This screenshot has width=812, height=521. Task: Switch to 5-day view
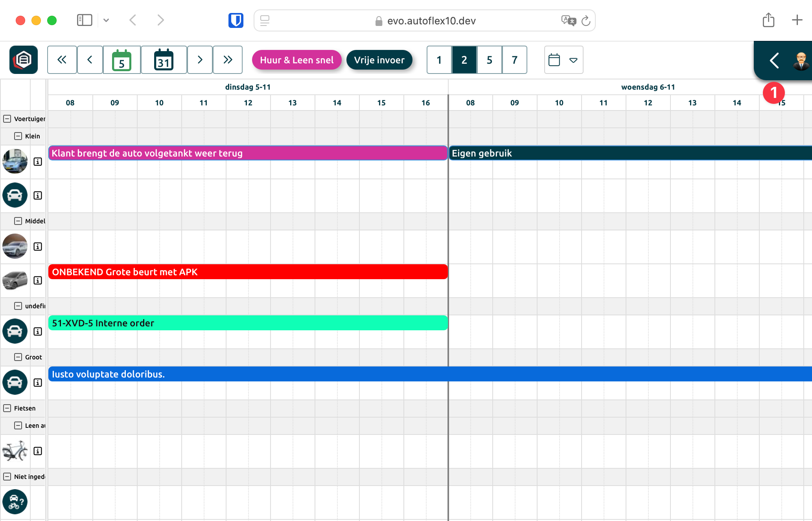pos(489,60)
